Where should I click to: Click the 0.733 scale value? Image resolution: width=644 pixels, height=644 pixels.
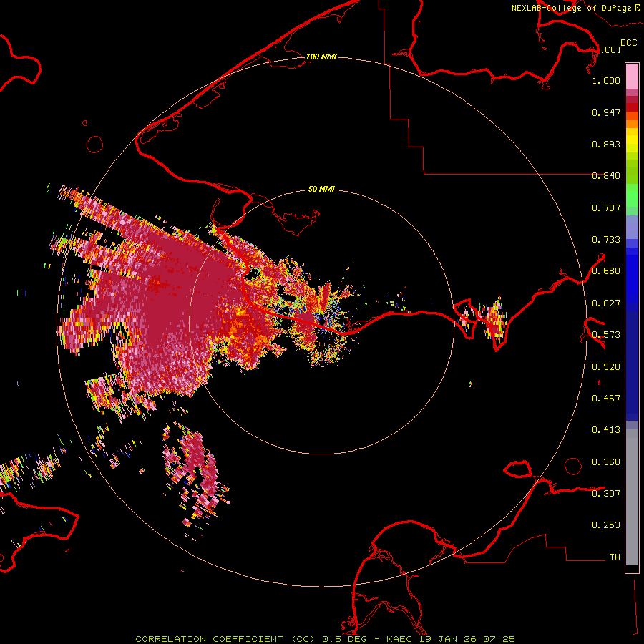click(606, 240)
